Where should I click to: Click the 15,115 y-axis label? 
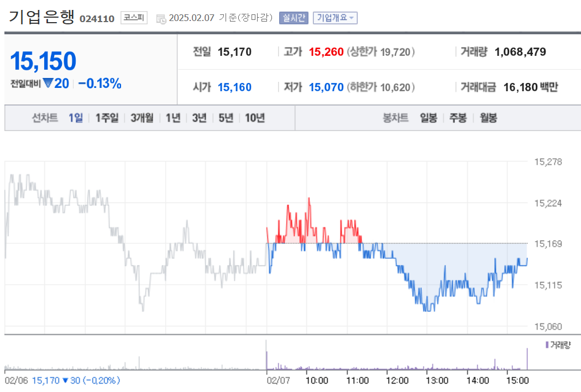(x=548, y=285)
